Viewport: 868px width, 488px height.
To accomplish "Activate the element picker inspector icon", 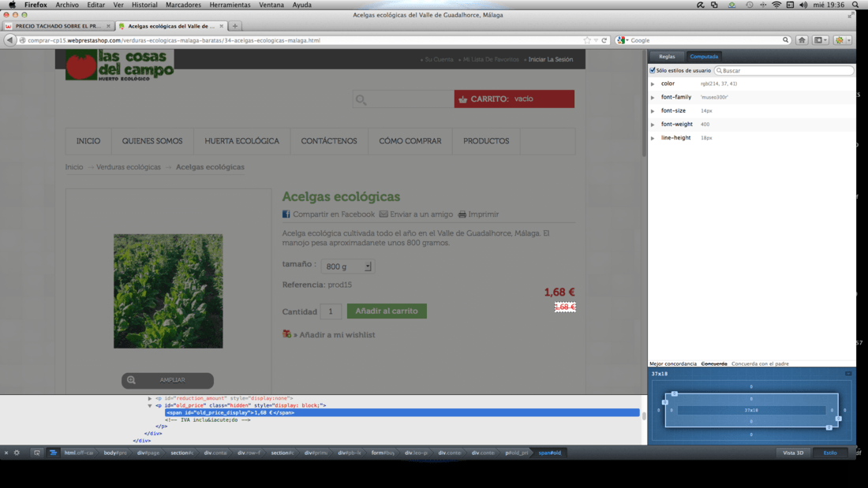I will click(x=36, y=453).
